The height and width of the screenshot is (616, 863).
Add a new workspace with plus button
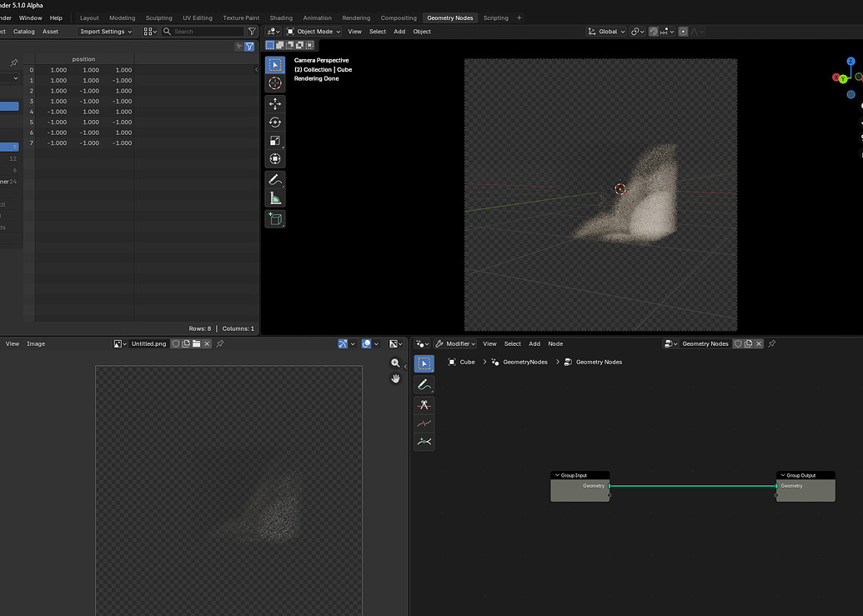pos(519,18)
